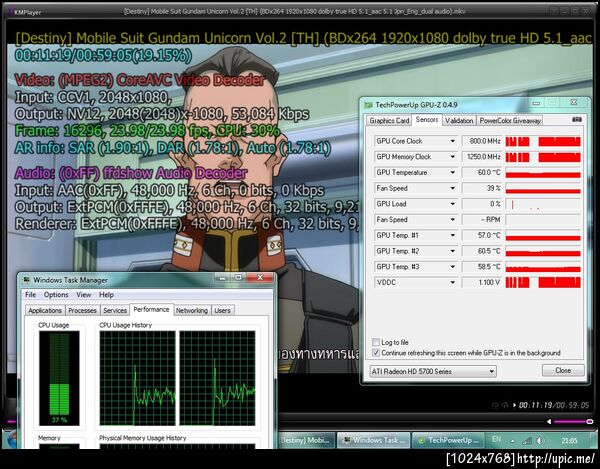600x469 pixels.
Task: Click the 800.0 MHz core clock value
Action: point(482,141)
